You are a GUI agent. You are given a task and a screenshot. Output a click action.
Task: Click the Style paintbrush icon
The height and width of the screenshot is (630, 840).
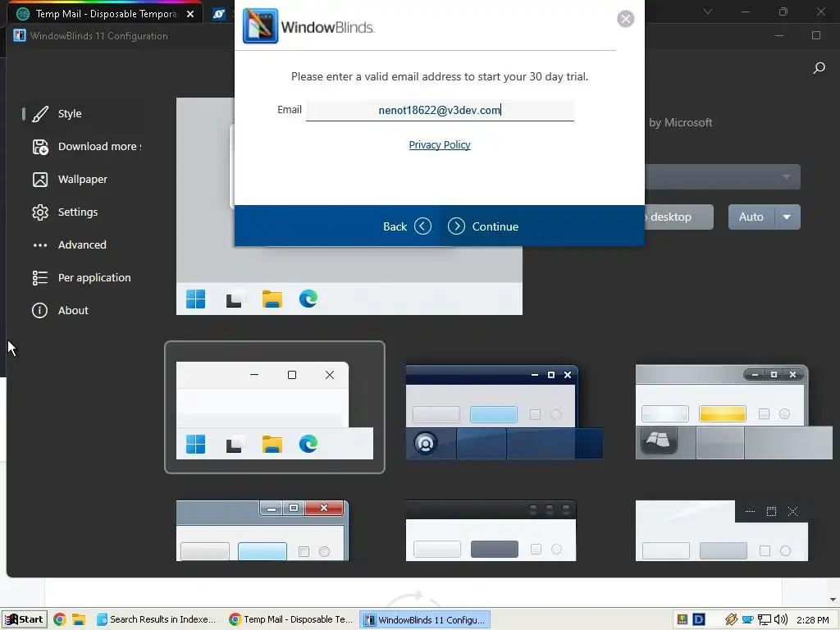pos(40,113)
